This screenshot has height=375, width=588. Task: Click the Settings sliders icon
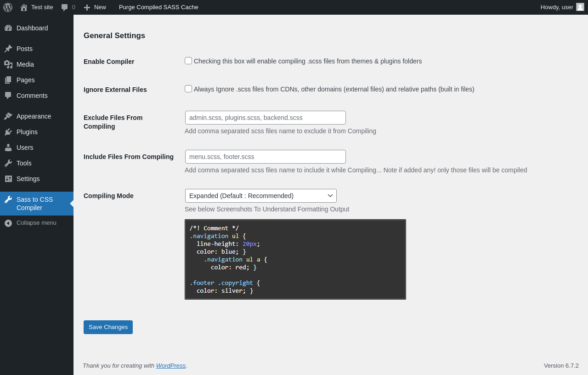coord(8,179)
